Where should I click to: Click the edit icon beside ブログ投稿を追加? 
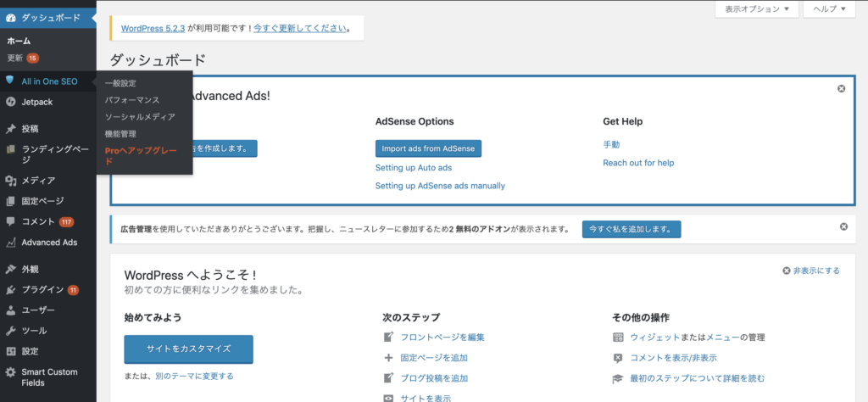[388, 378]
